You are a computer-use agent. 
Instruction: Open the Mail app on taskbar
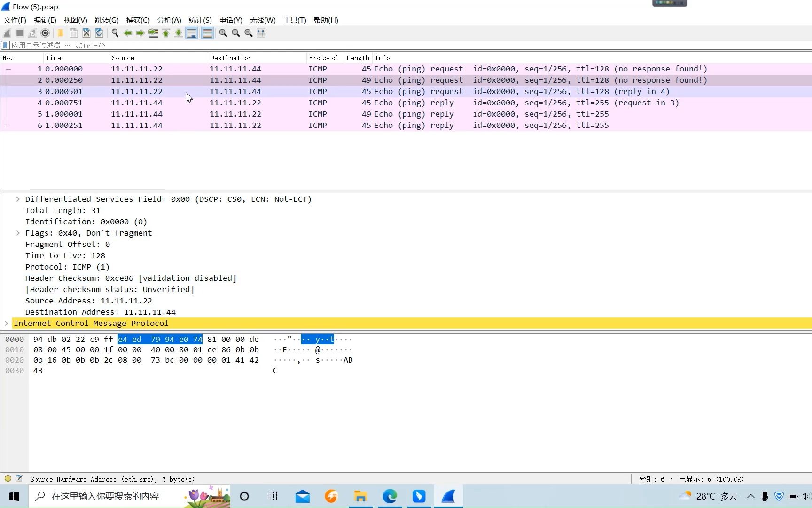302,496
